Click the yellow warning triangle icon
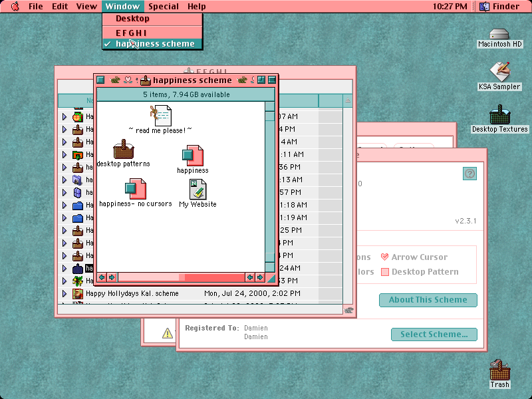 click(168, 333)
